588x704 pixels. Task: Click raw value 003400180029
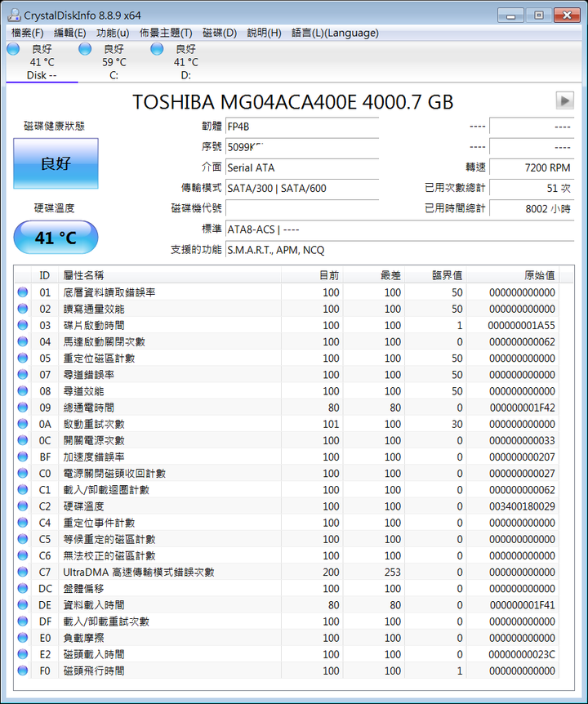(522, 506)
